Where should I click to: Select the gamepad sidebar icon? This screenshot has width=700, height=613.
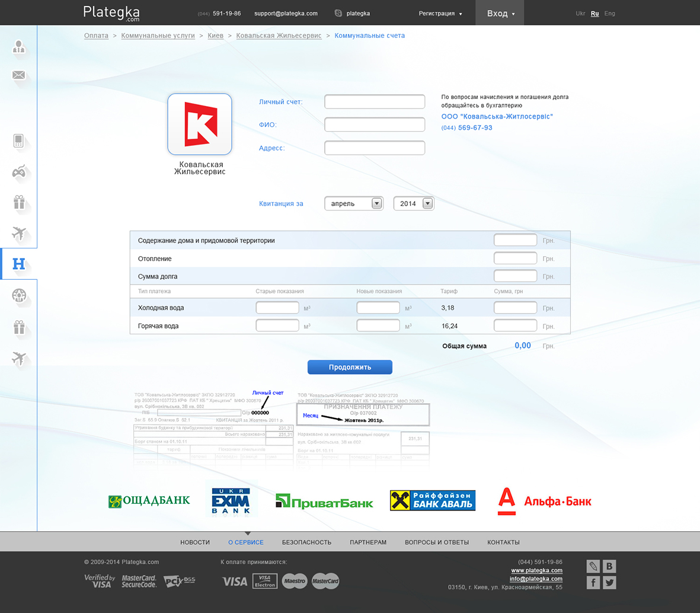19,172
